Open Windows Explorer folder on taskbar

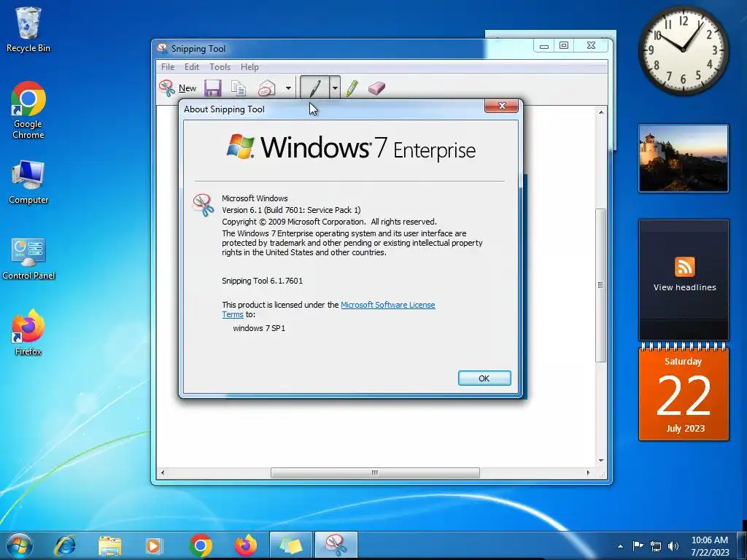109,545
